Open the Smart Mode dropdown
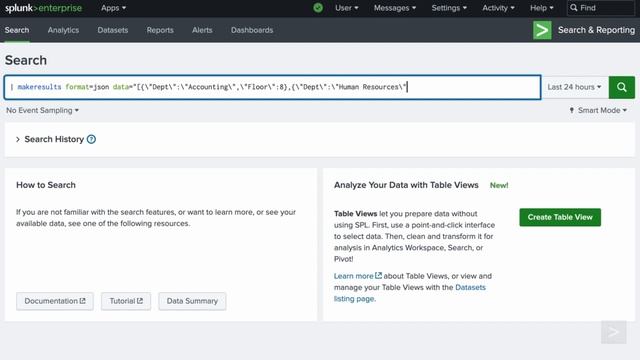The width and height of the screenshot is (640, 360). [598, 110]
